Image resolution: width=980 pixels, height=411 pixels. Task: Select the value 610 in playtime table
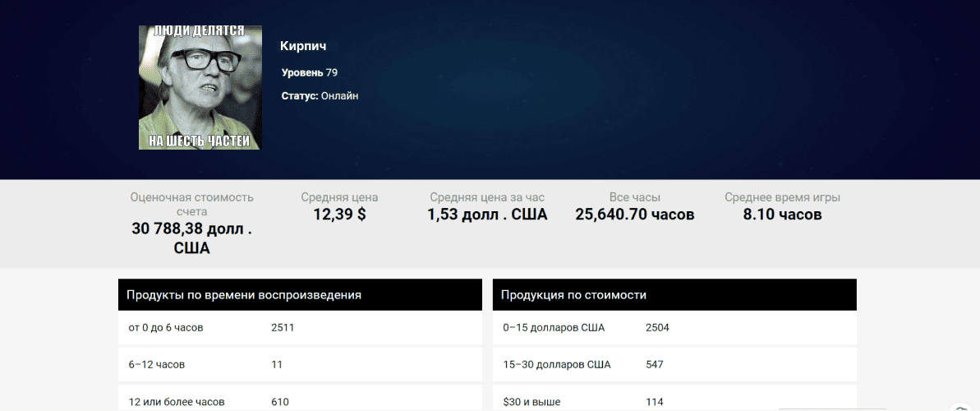(280, 402)
